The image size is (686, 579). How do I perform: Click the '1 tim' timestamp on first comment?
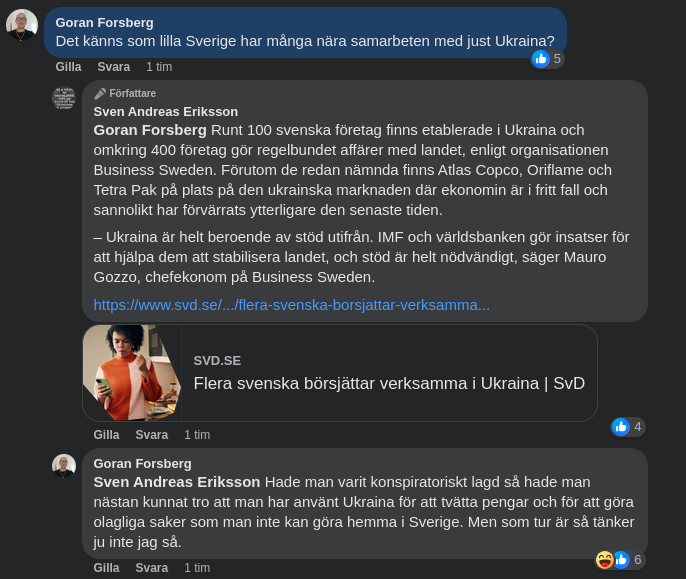click(x=159, y=67)
